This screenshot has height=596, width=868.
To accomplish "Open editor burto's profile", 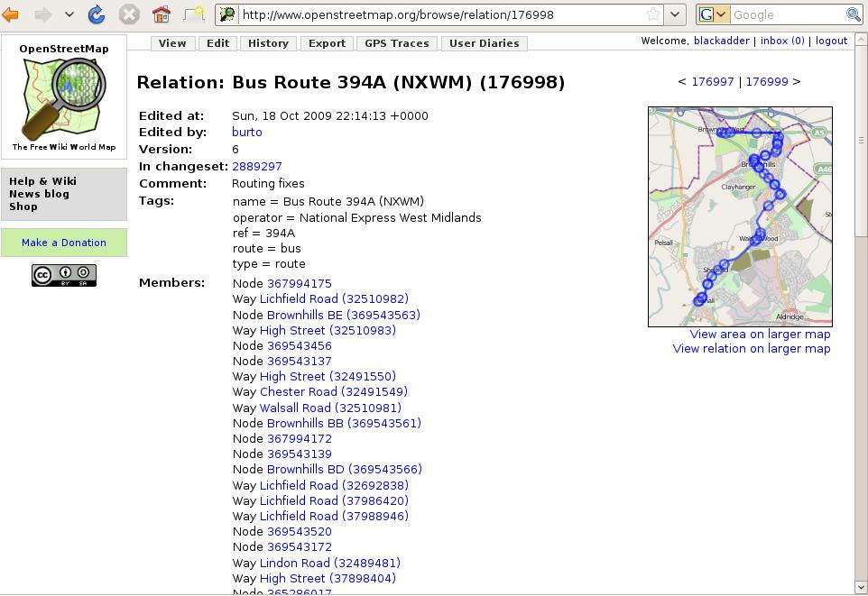I will pos(247,132).
